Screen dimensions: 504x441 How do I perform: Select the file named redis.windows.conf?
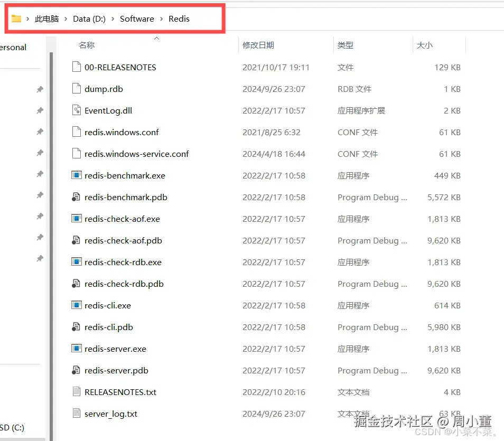click(122, 132)
